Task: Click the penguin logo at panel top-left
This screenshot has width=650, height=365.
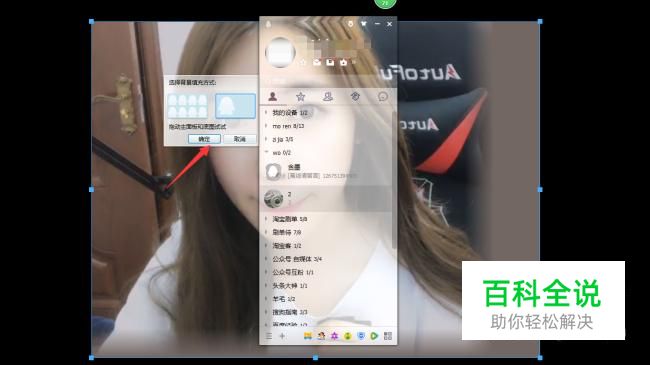Action: tap(269, 24)
